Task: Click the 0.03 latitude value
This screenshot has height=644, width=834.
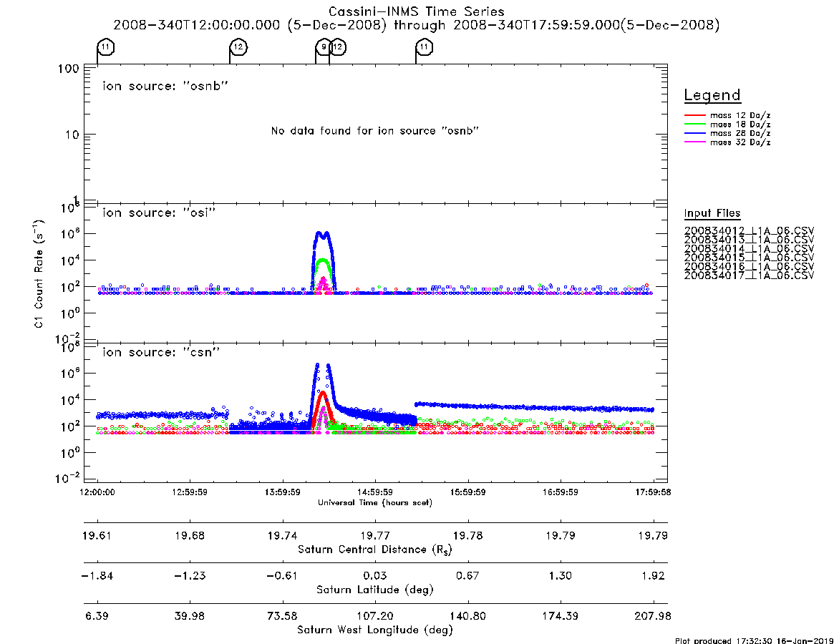Action: coord(375,576)
